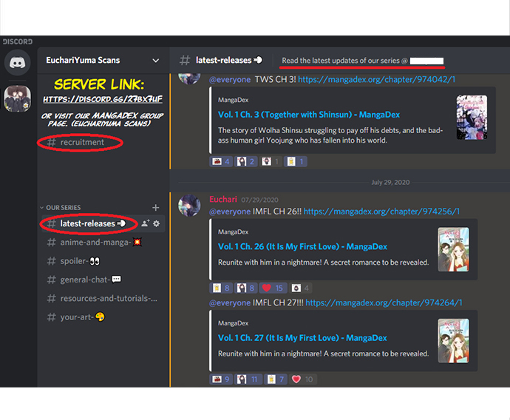The image size is (510, 420).
Task: Switch to the general-chat channel
Action: (x=90, y=280)
